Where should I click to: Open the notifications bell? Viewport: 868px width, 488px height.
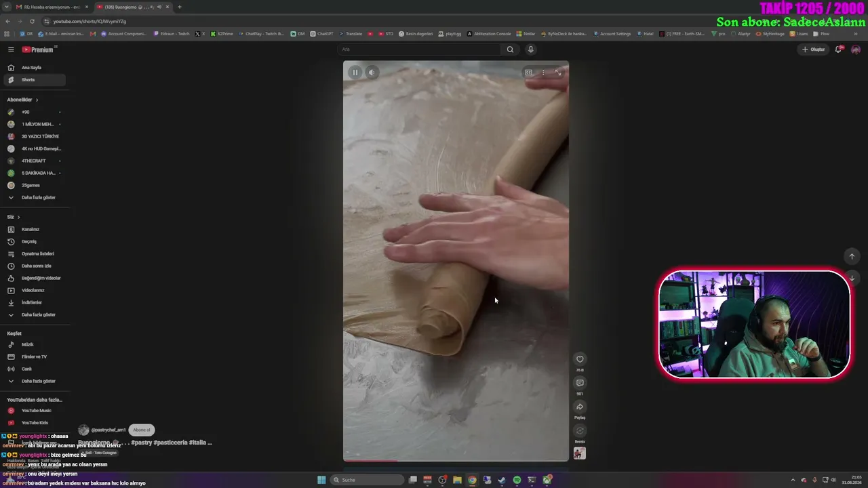838,49
